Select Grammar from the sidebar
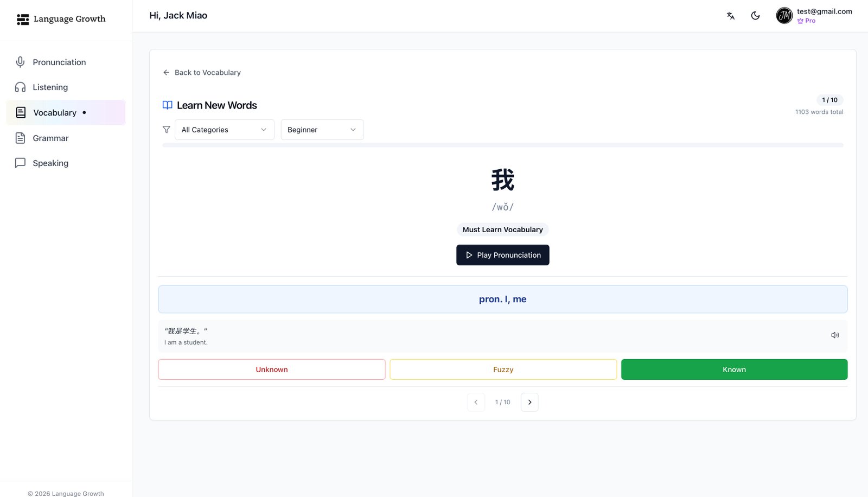This screenshot has width=868, height=497. tap(50, 138)
